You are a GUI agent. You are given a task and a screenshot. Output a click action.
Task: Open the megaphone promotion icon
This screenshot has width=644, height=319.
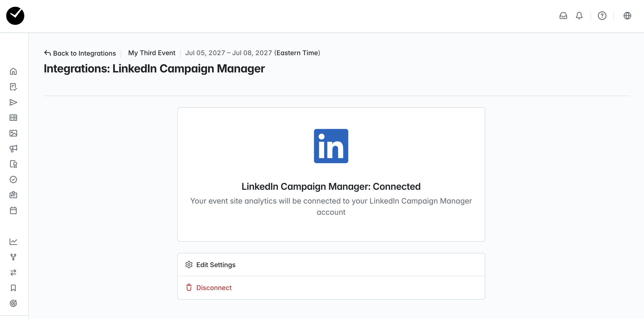point(13,149)
